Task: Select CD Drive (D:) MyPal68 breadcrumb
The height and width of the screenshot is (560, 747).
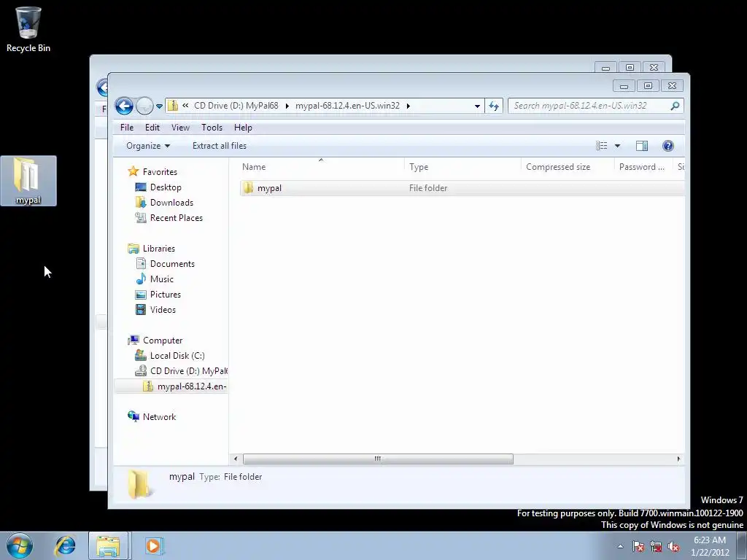Action: tap(236, 106)
